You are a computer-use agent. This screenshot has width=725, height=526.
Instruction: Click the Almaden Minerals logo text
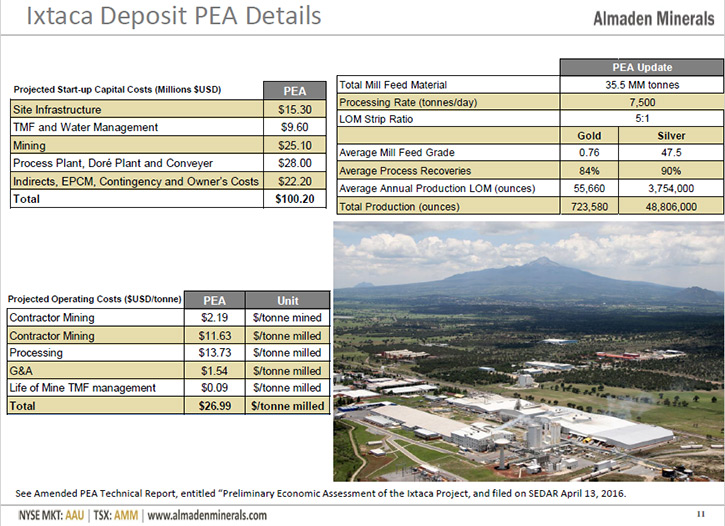(653, 19)
